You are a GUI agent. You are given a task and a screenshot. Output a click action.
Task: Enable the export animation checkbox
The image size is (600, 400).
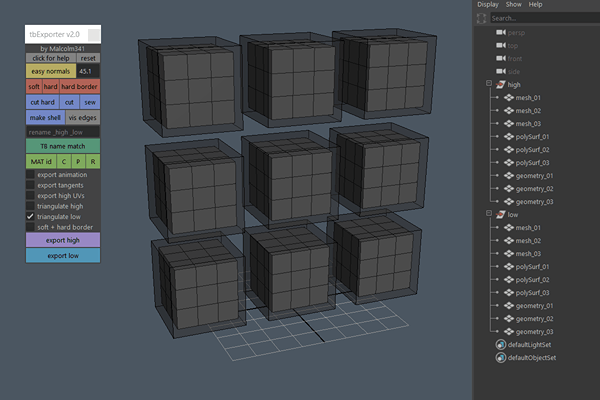click(x=30, y=175)
